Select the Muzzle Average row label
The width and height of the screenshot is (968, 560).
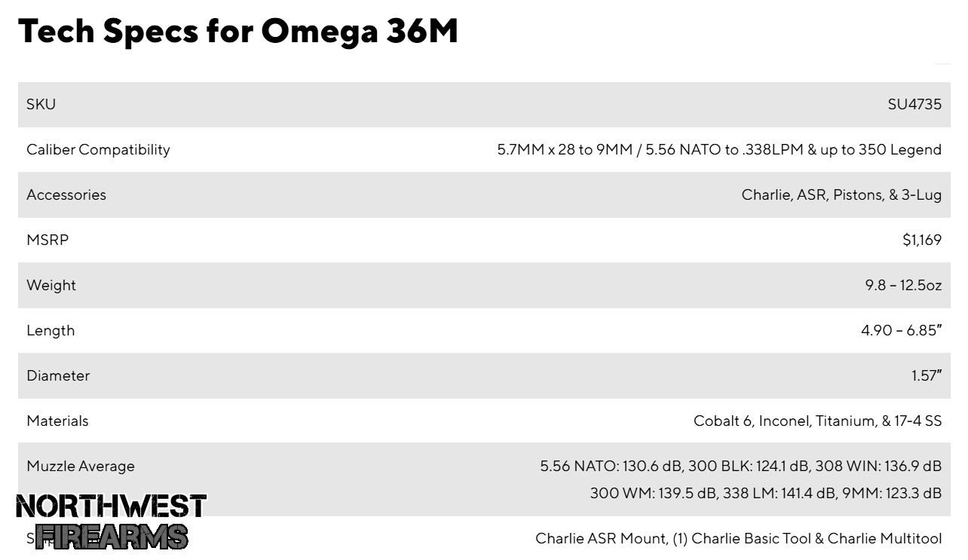tap(81, 466)
